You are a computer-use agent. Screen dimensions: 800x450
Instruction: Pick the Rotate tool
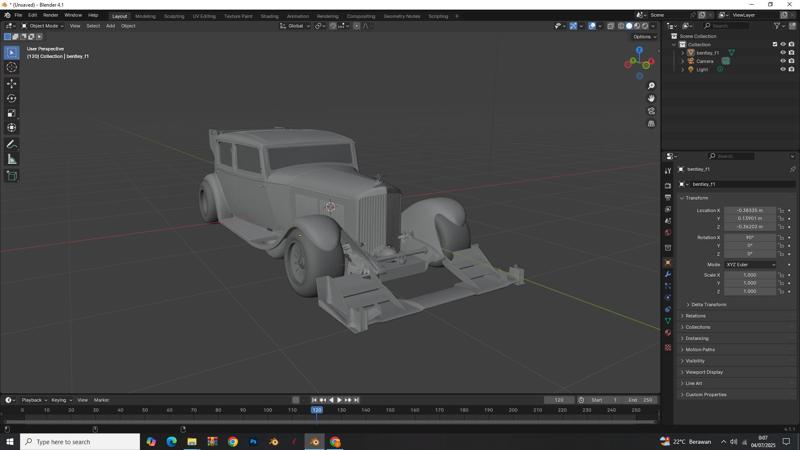click(11, 98)
